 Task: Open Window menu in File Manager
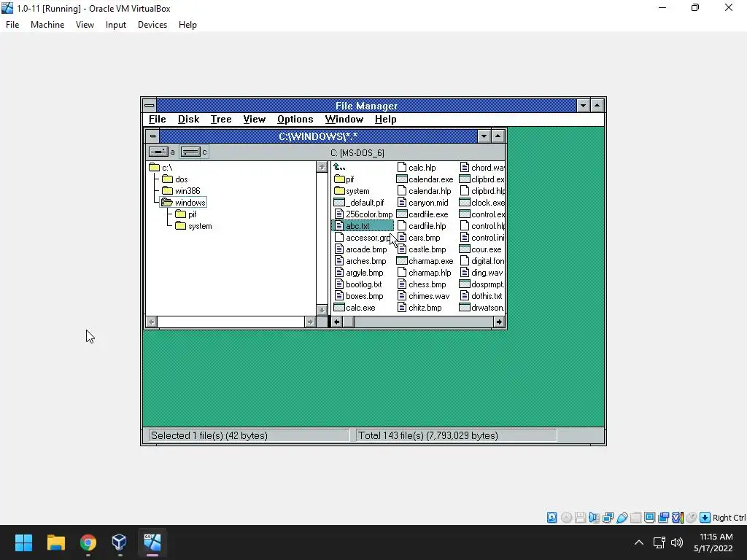coord(344,120)
